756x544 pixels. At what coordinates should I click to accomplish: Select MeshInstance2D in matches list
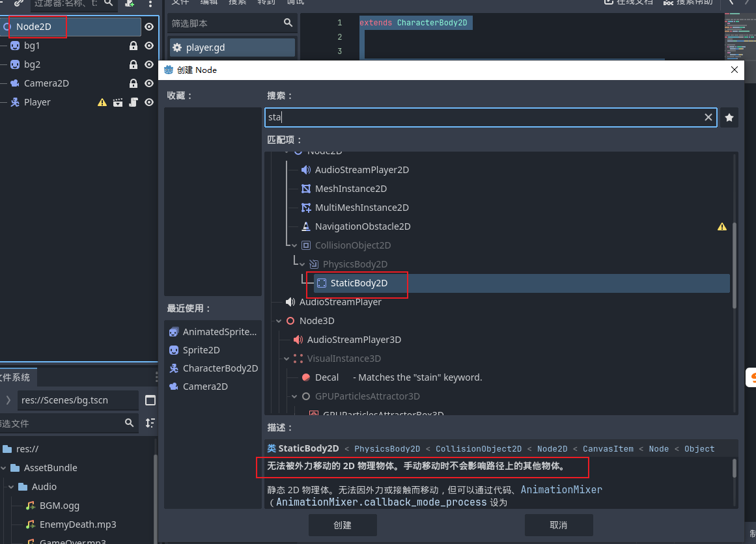pyautogui.click(x=350, y=189)
